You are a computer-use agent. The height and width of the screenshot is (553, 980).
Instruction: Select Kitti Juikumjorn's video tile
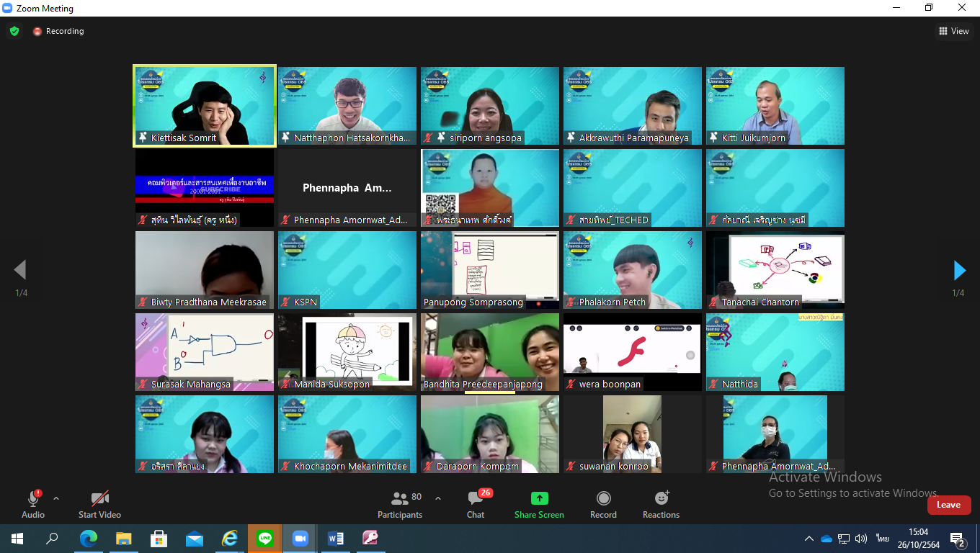pyautogui.click(x=775, y=106)
